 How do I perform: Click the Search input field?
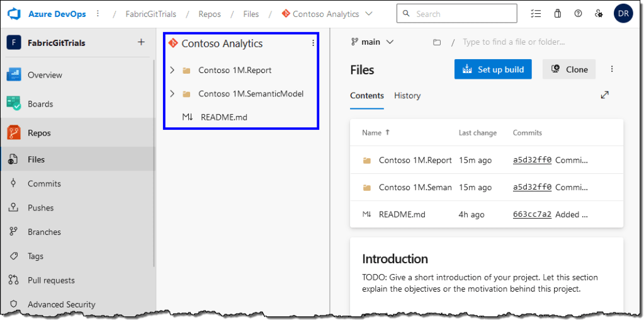click(463, 14)
